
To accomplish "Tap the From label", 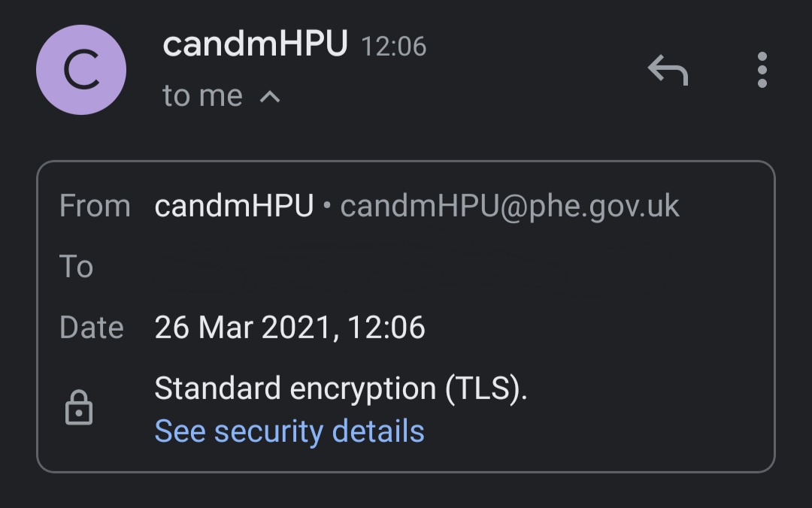I will click(x=95, y=206).
